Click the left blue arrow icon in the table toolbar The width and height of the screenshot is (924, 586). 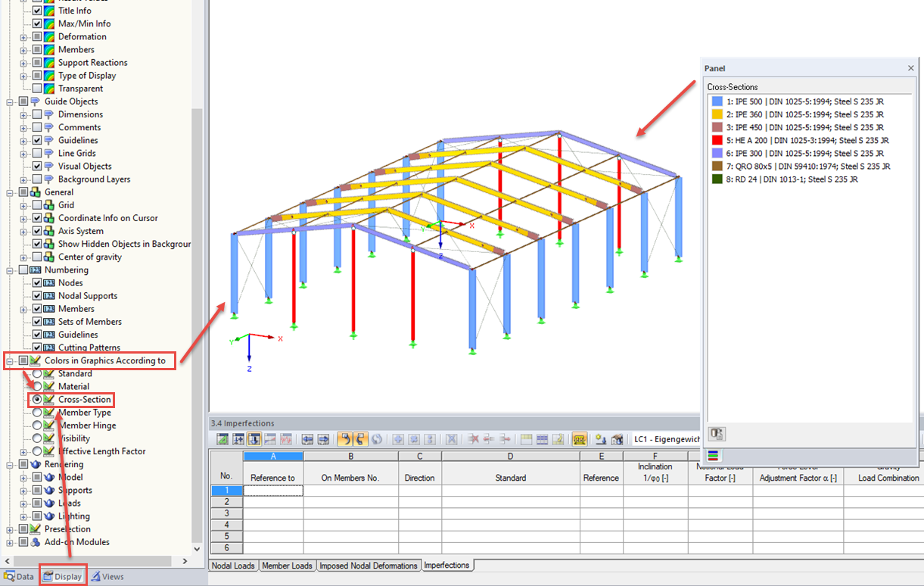[307, 438]
